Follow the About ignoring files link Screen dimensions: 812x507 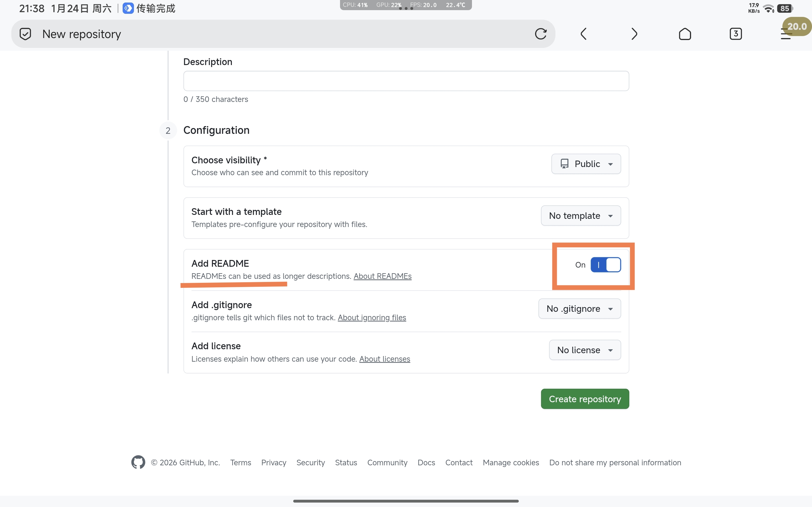(371, 317)
